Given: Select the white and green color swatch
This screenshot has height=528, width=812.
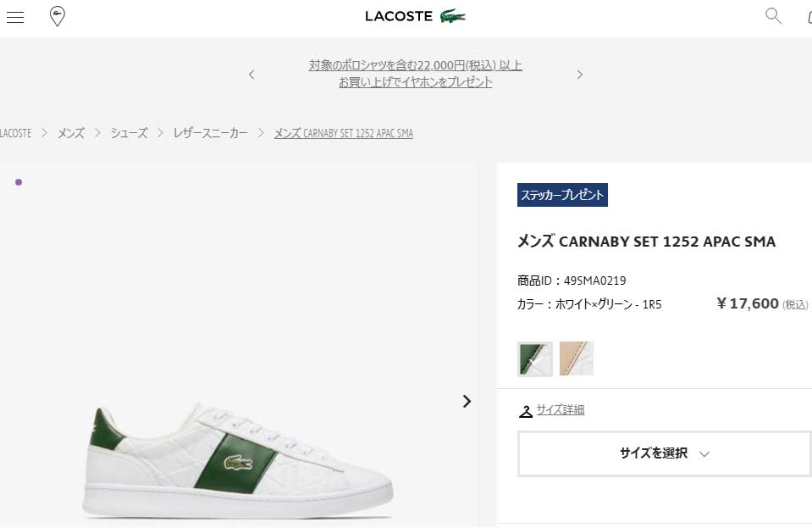Looking at the screenshot, I should [535, 358].
